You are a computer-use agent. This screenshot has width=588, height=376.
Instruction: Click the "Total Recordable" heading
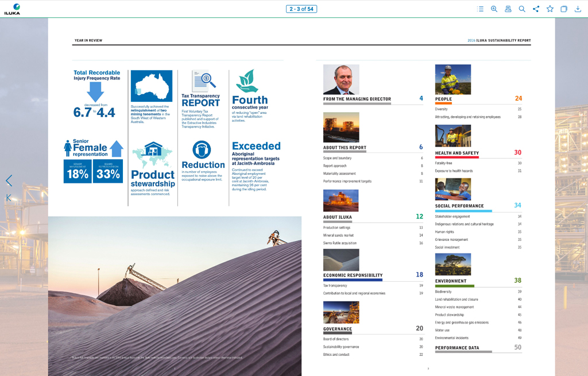pyautogui.click(x=96, y=72)
